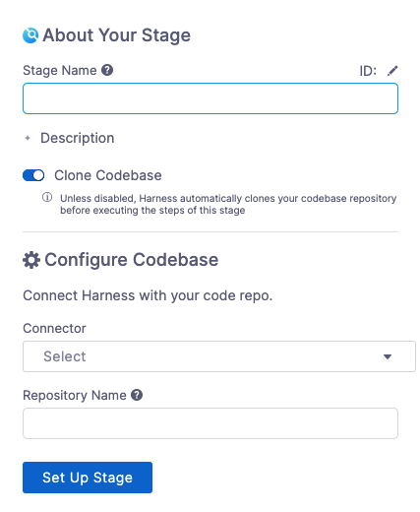Click the Set Up Stage button
Screen dimensions: 420x512
pyautogui.click(x=88, y=478)
